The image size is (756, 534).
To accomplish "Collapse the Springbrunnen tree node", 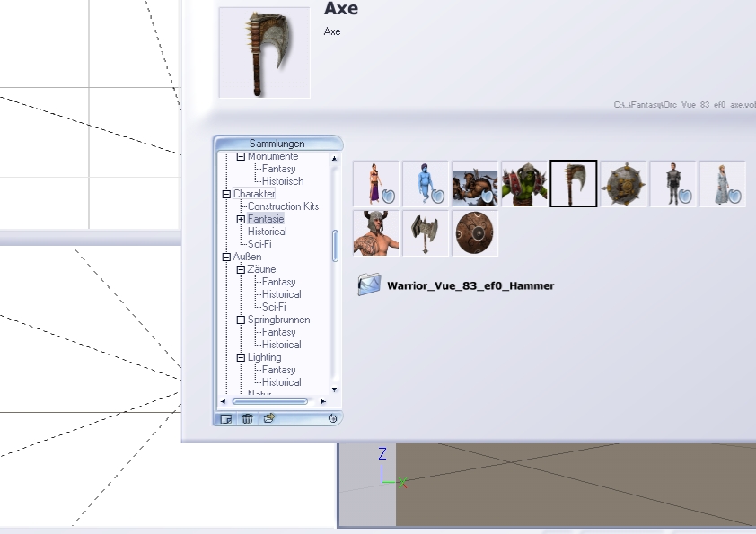I will point(241,320).
